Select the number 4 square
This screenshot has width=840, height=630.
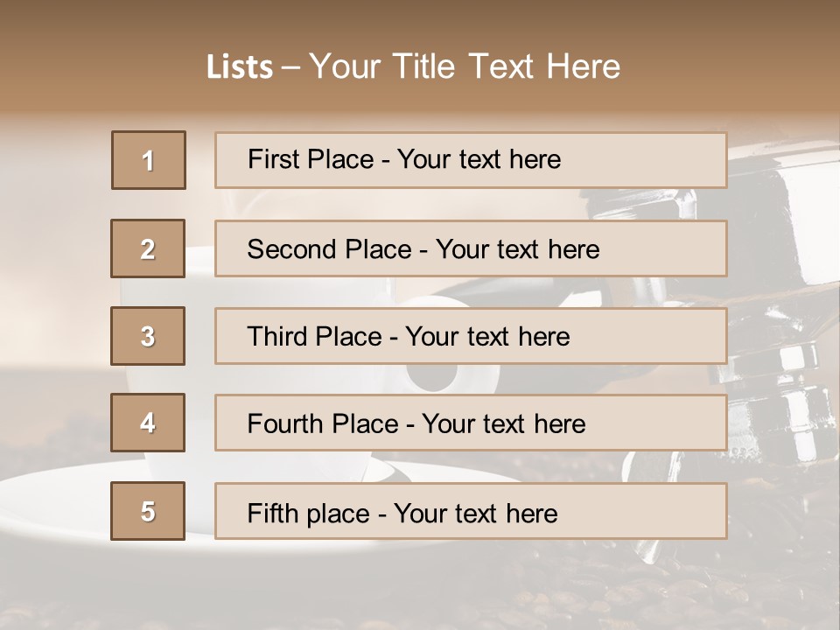coord(148,423)
